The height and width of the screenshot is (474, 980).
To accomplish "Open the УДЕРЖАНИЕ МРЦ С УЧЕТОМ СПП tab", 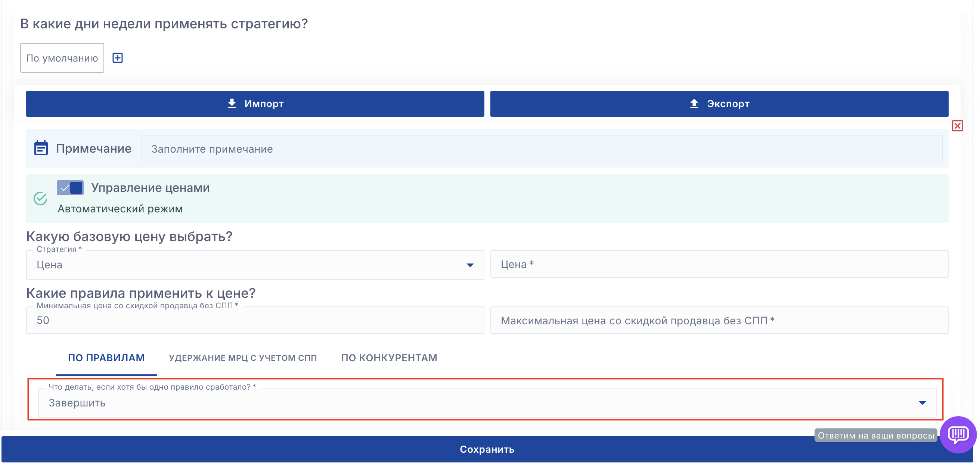I will [x=243, y=358].
